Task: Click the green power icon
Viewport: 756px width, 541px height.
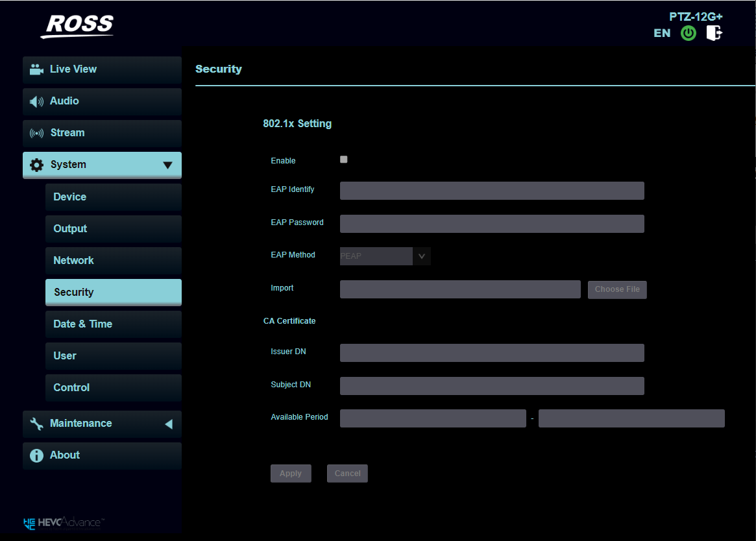Action: tap(688, 33)
